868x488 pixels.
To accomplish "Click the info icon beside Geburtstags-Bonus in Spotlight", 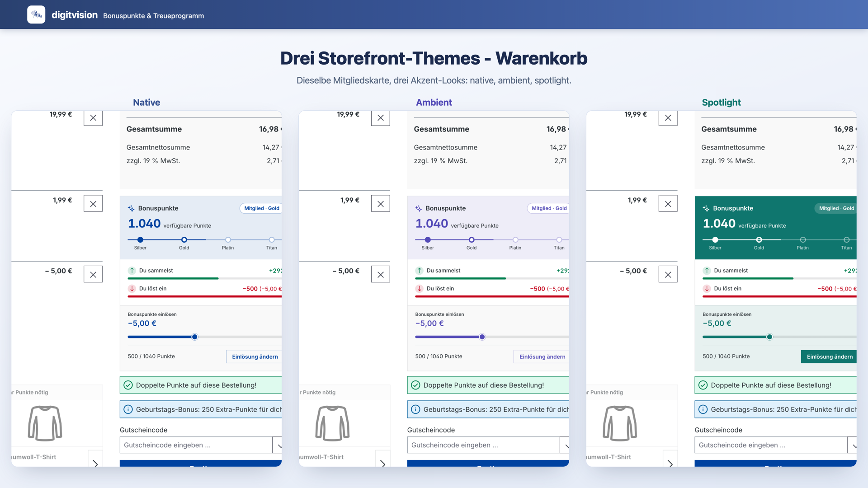I will pos(703,409).
